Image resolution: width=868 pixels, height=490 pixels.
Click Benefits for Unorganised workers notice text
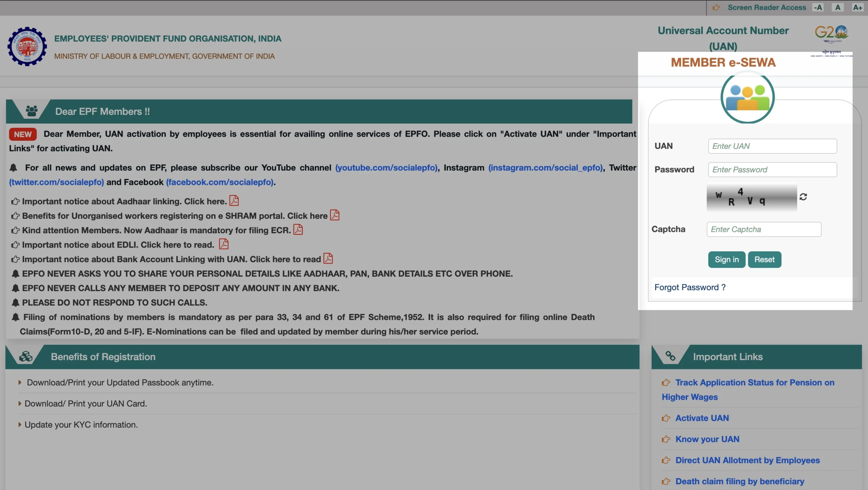175,216
